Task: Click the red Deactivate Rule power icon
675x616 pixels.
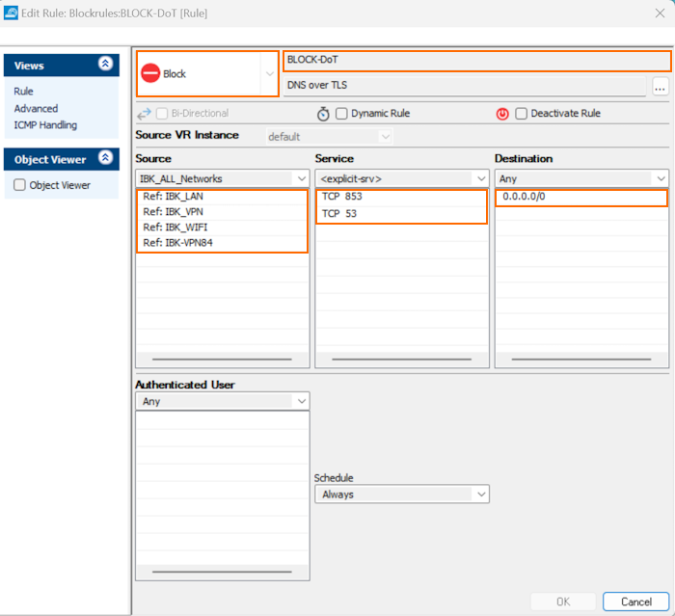Action: 502,114
